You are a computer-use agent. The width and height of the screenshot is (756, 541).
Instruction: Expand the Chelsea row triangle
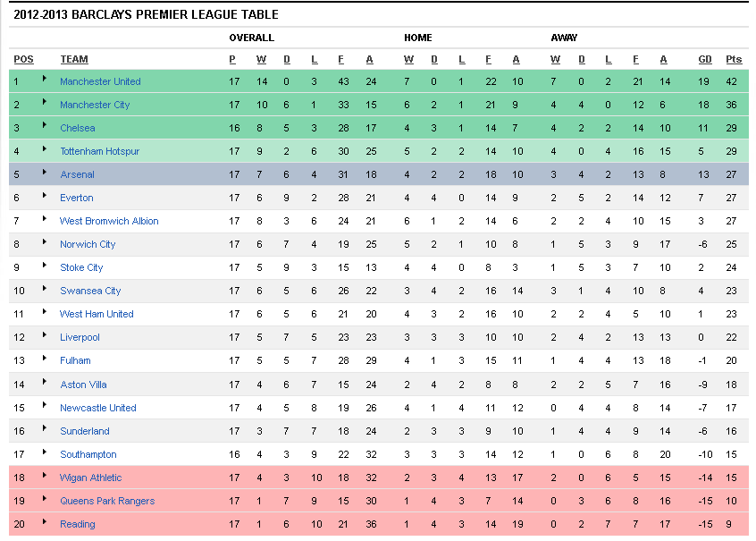point(45,125)
